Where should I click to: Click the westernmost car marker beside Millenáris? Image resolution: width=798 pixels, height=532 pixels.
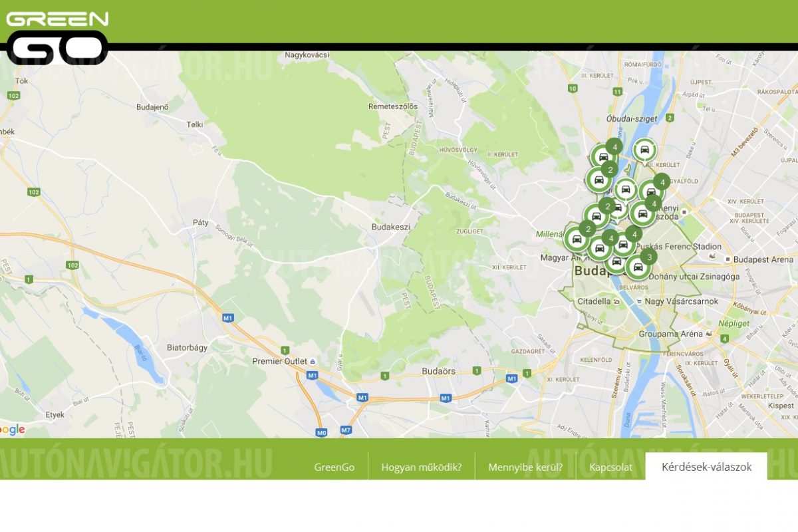[576, 239]
